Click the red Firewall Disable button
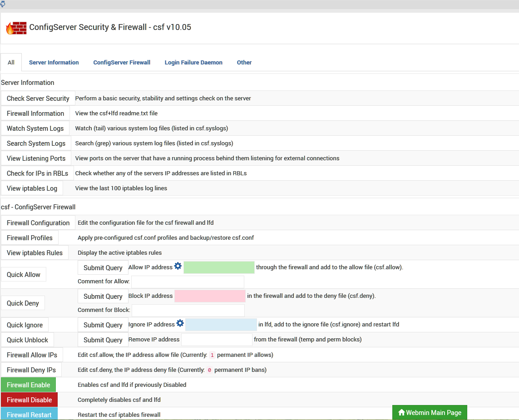Image resolution: width=519 pixels, height=420 pixels. pos(29,400)
